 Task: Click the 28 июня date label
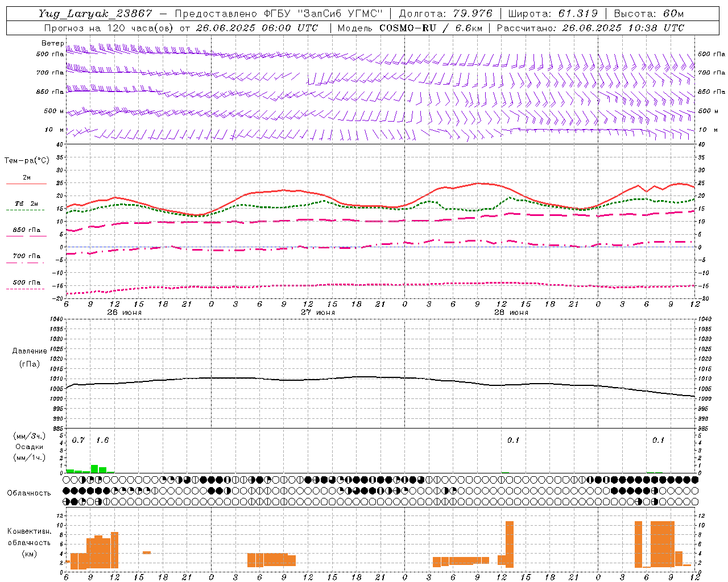pos(511,313)
